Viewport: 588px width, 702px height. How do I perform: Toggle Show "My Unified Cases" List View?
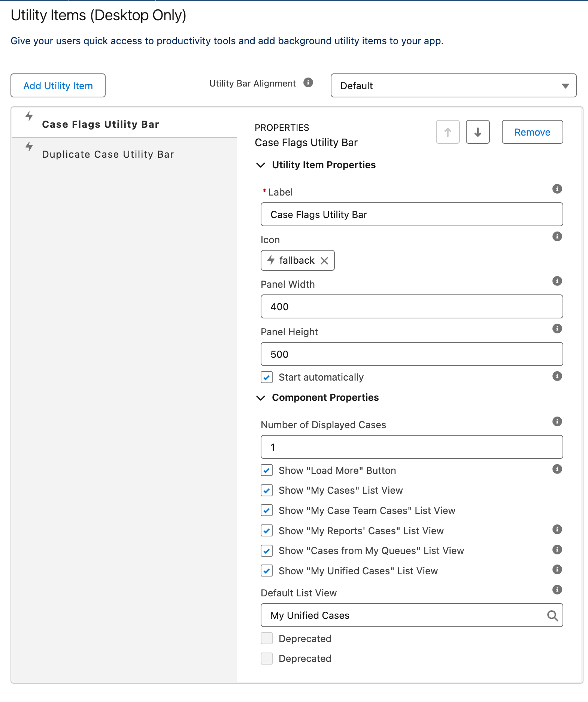click(x=267, y=571)
